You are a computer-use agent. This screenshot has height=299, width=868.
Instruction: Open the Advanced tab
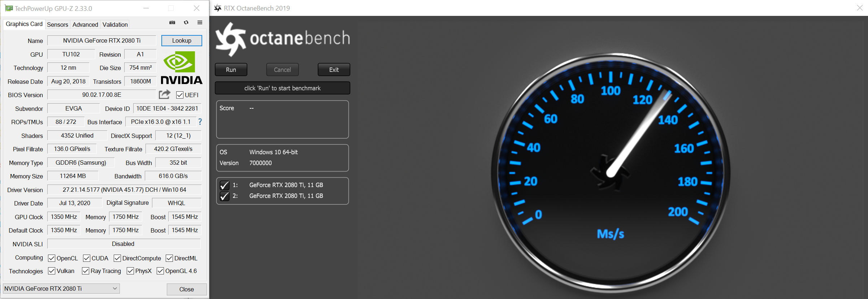pos(85,25)
